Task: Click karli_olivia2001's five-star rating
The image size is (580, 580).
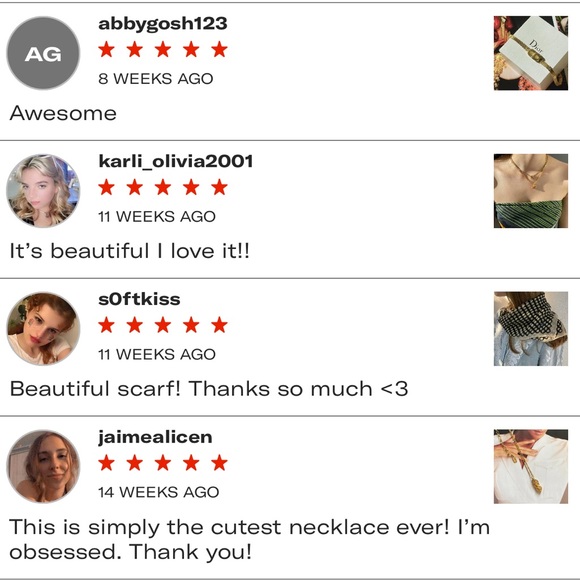Action: click(163, 187)
